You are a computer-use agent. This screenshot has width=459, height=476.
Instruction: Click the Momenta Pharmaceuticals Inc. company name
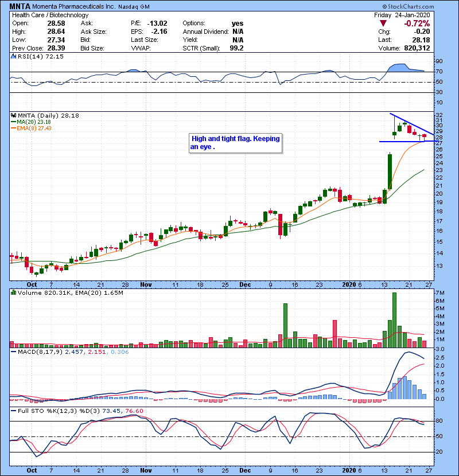74,6
